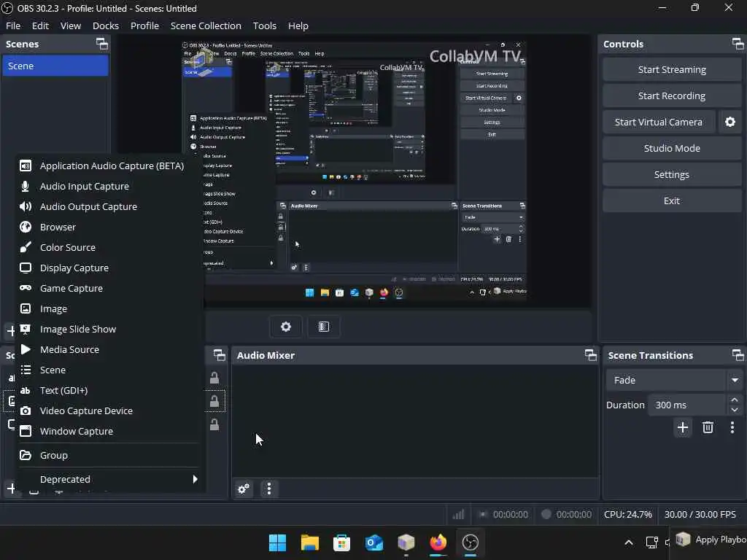747x560 pixels.
Task: Enable Studio Mode
Action: tap(672, 148)
